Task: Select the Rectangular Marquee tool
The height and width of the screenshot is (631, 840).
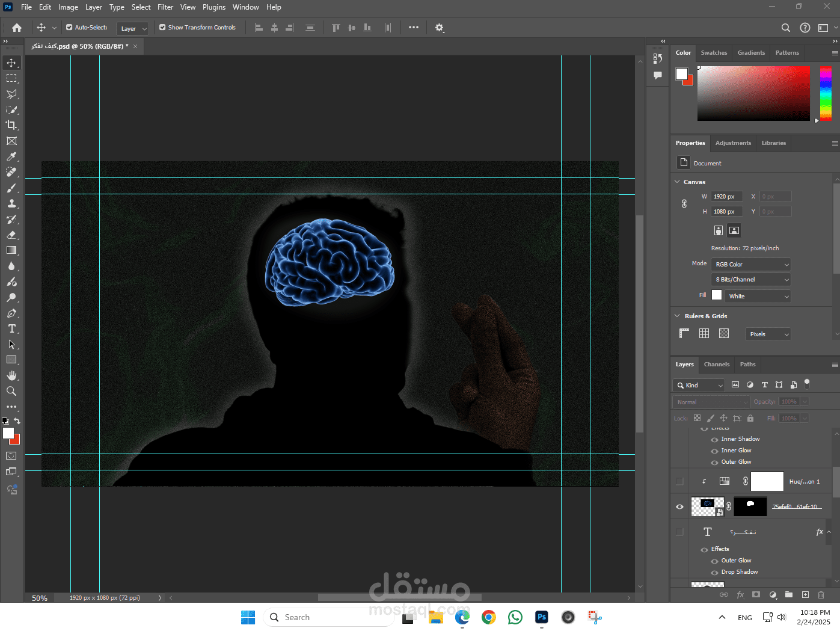Action: coord(11,78)
